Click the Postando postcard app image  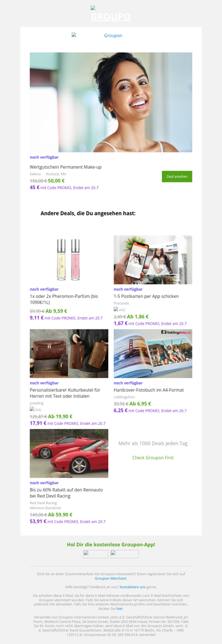[153, 260]
